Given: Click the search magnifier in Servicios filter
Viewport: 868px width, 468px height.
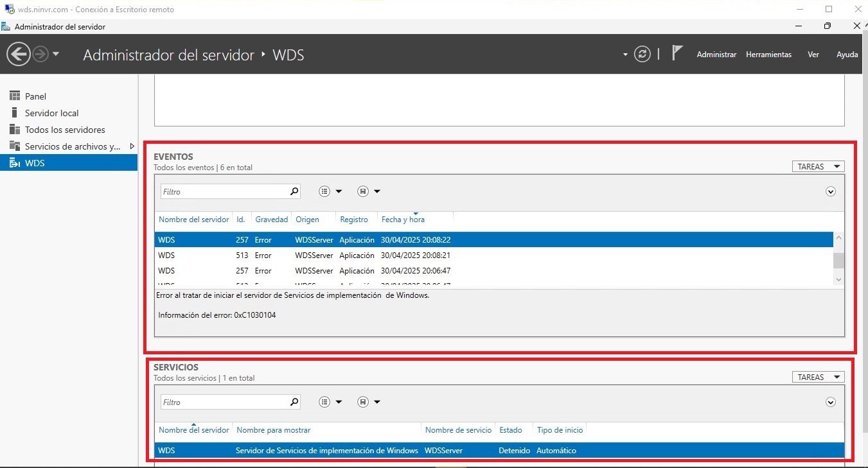Looking at the screenshot, I should click(x=294, y=402).
